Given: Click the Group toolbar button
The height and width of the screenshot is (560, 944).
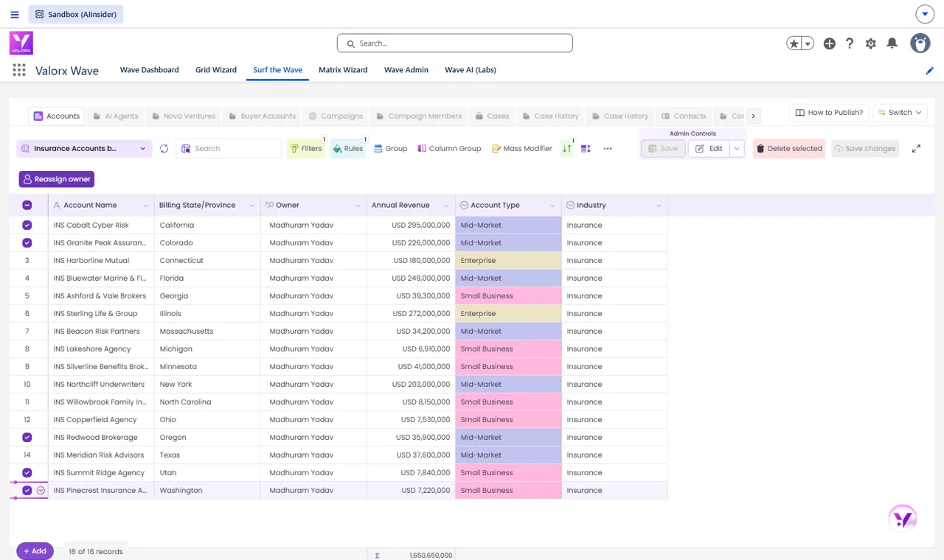Looking at the screenshot, I should click(x=390, y=148).
